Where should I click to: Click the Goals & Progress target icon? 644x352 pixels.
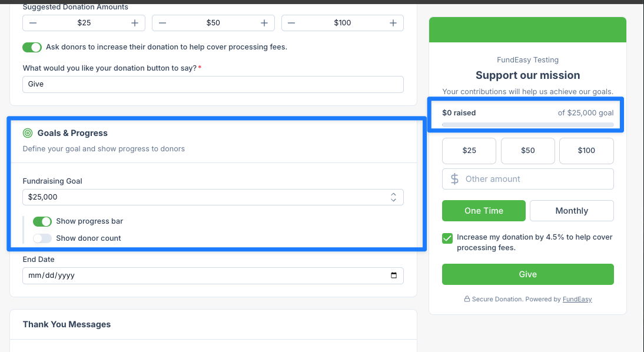pyautogui.click(x=28, y=133)
